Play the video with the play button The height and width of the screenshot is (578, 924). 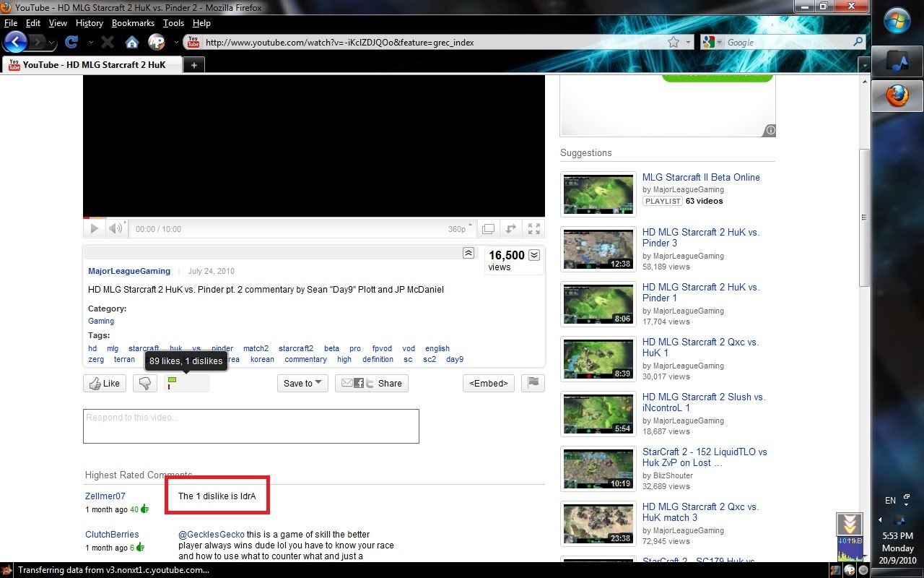click(94, 228)
